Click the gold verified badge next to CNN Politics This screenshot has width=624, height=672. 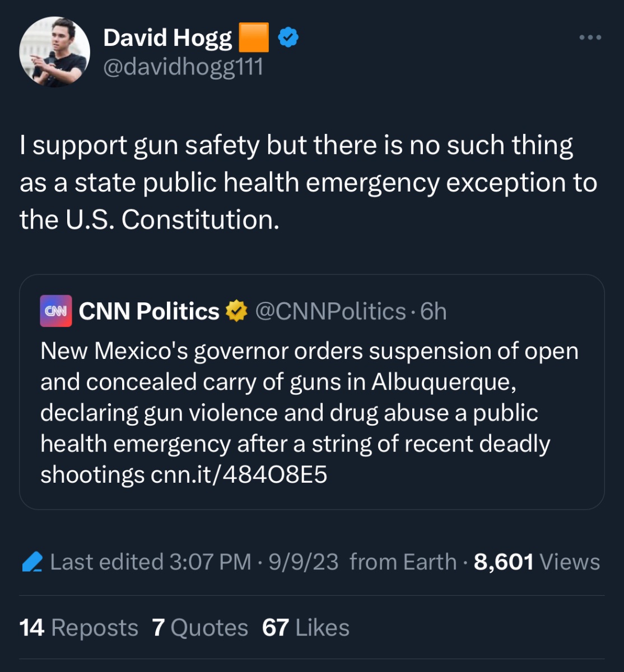coord(236,311)
